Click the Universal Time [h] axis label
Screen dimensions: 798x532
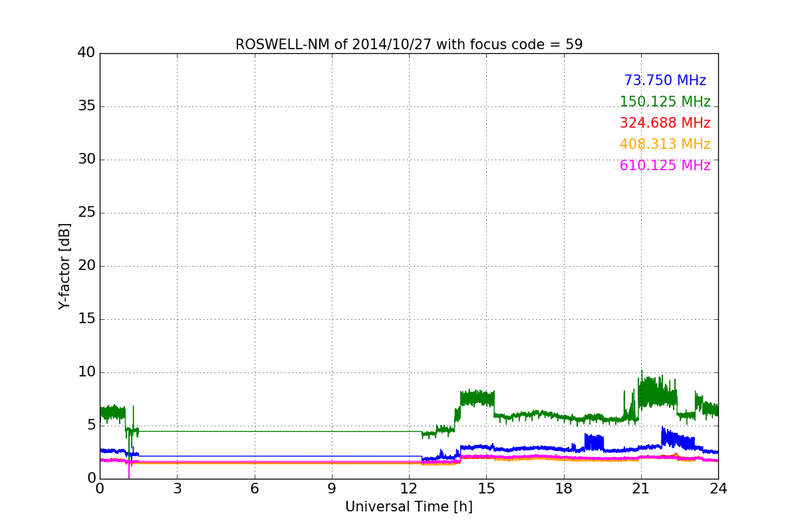pos(409,507)
